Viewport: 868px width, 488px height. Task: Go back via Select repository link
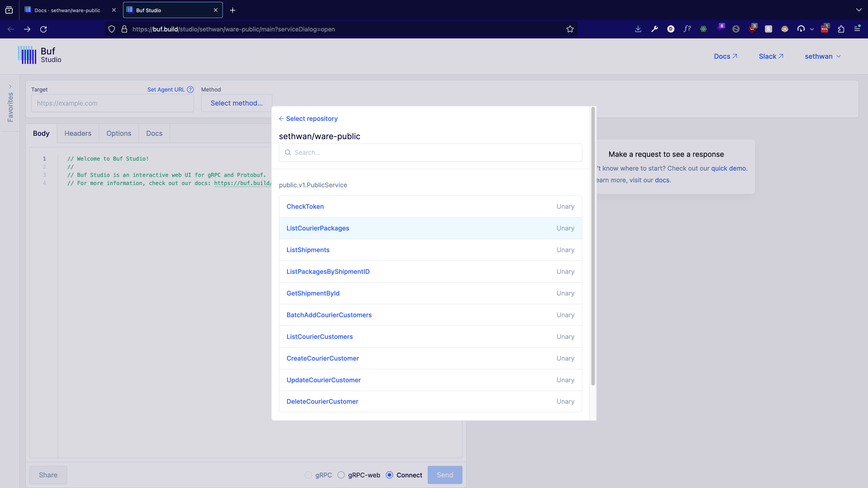(308, 119)
